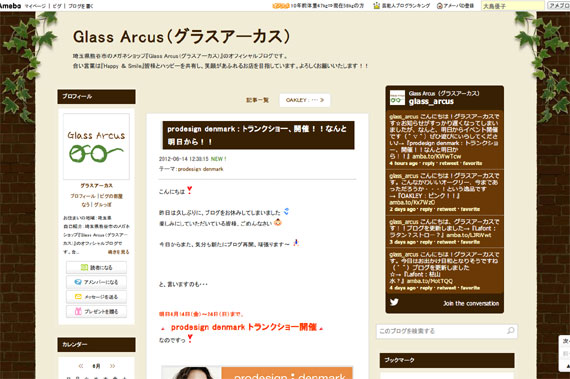Image resolution: width=570 pixels, height=379 pixels.
Task: Open amba.to link in first tweet
Action: [x=437, y=156]
